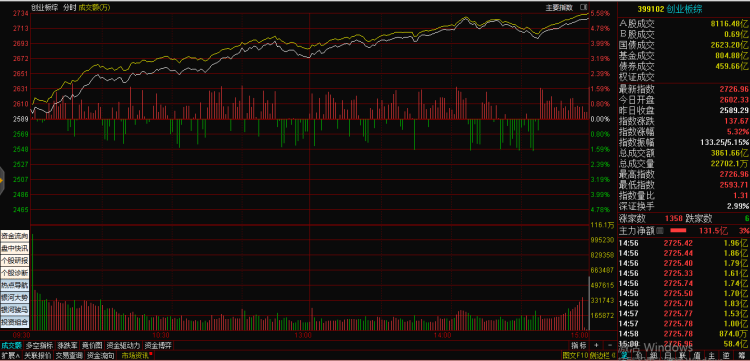This screenshot has height=361, width=750.
Task: Click the 最低指数 value 2593.71
Action: 734,185
